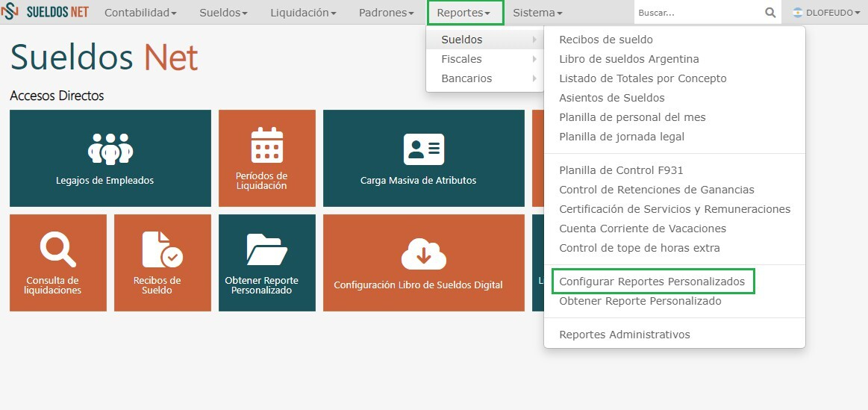This screenshot has width=868, height=410.
Task: Open Obtener Reporte Personalizado folder icon
Action: point(267,249)
